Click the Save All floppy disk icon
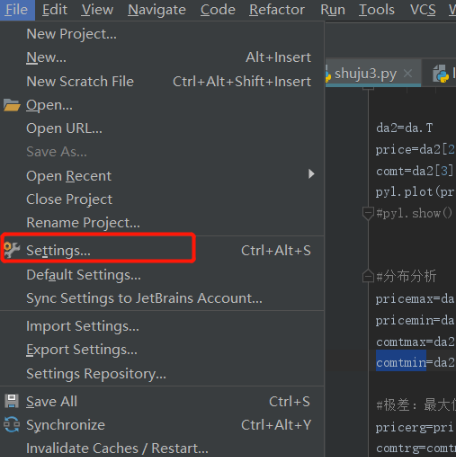This screenshot has height=457, width=458. pos(12,401)
